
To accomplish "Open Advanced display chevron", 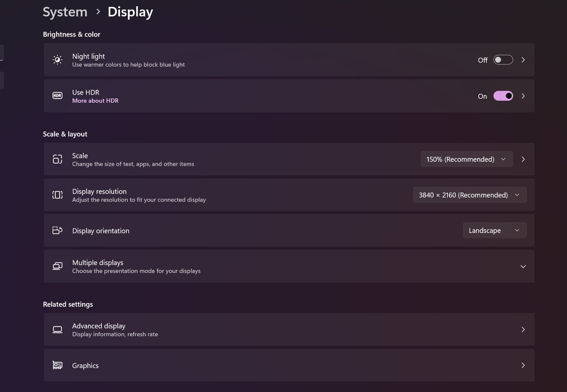I will [x=523, y=329].
